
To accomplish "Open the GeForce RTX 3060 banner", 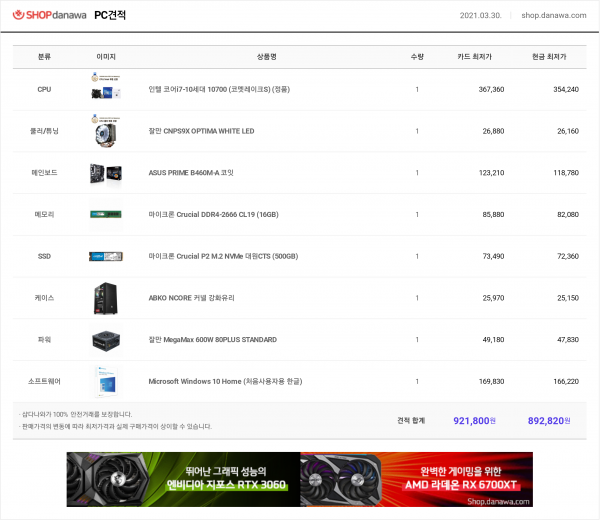I will click(183, 479).
